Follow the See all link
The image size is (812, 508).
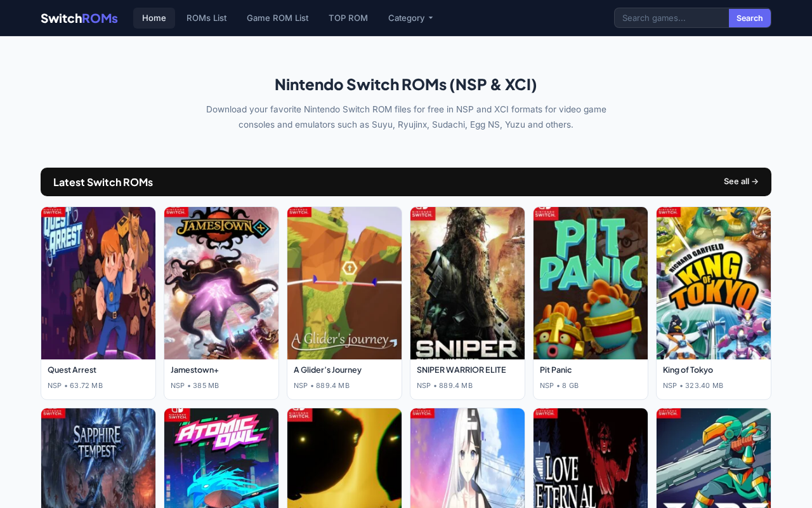coord(741,182)
